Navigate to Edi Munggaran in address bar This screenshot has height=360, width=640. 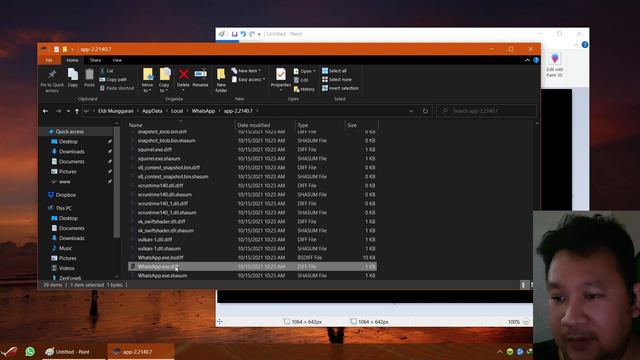[116, 111]
